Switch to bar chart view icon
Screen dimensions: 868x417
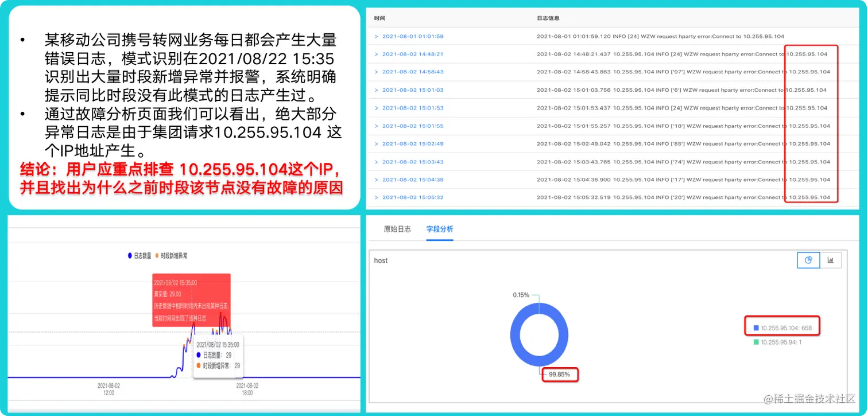tap(830, 260)
